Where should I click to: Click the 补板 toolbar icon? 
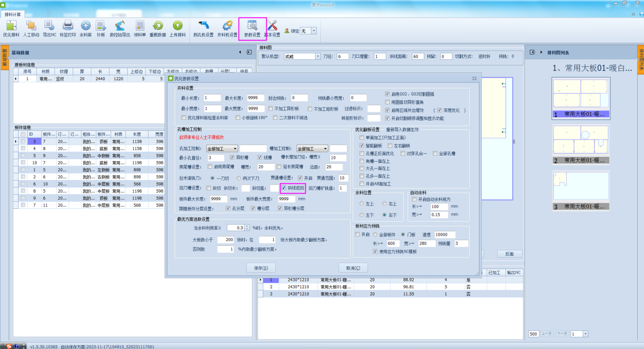point(101,26)
